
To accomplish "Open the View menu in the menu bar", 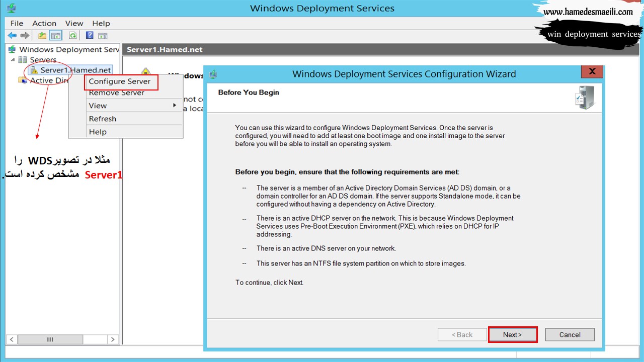I will pyautogui.click(x=74, y=23).
